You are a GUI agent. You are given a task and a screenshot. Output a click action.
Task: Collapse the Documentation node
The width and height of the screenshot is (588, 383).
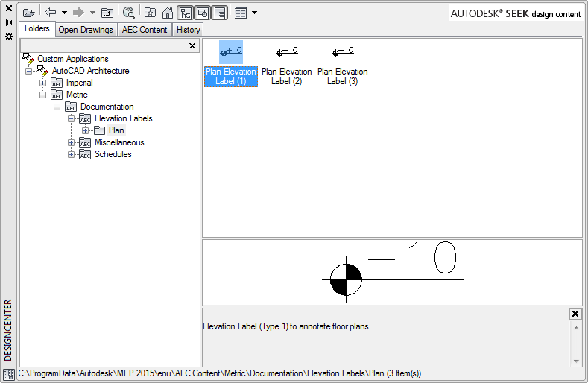tap(57, 107)
